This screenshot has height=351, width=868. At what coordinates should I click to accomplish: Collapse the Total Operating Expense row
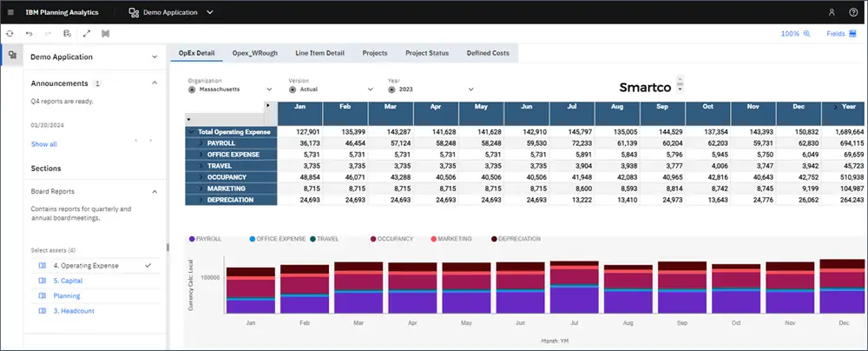coord(192,132)
